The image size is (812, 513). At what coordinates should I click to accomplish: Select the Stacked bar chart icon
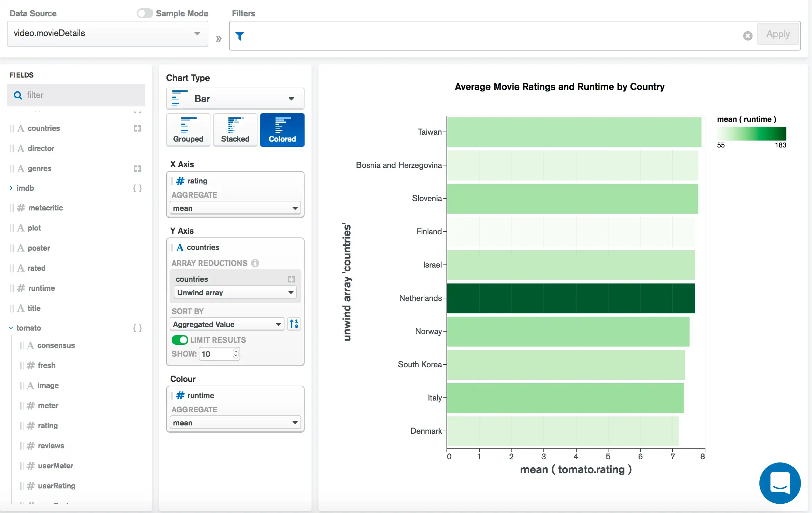tap(235, 128)
